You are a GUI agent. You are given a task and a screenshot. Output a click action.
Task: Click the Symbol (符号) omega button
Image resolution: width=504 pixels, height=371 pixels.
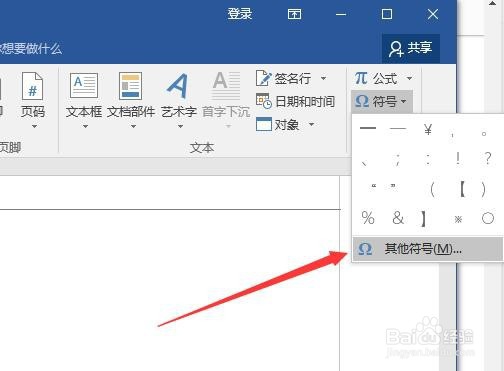(382, 101)
